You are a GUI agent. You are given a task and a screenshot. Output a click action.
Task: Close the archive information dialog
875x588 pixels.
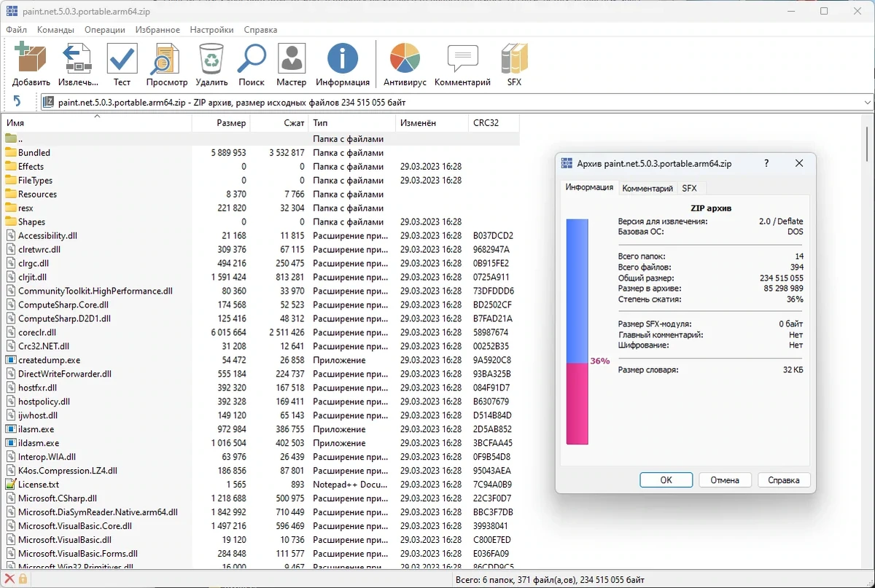799,164
